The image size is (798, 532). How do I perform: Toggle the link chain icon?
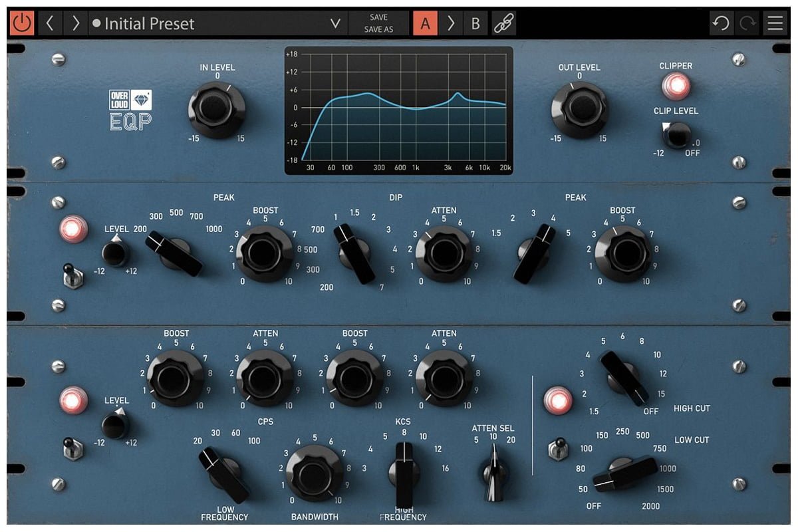(x=503, y=23)
